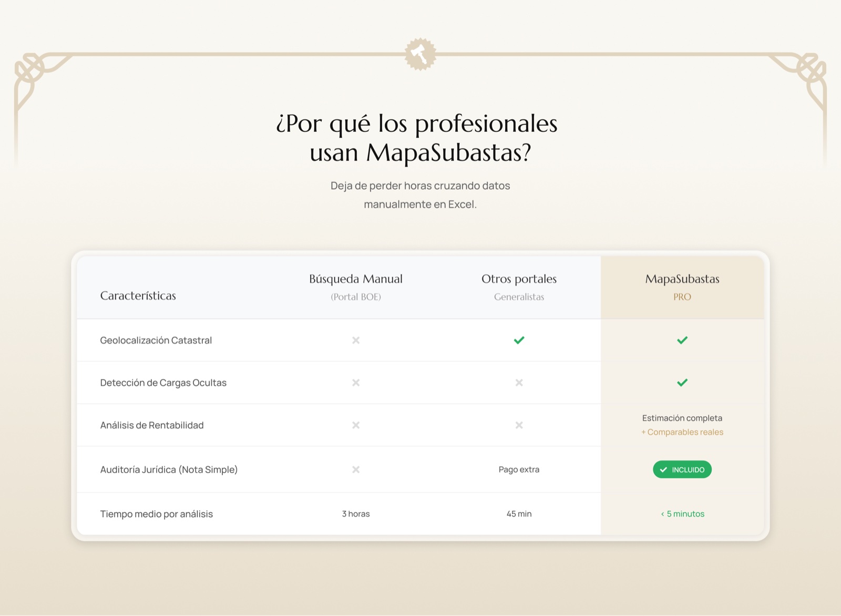Click the green INCLUIDO badge

pos(682,469)
